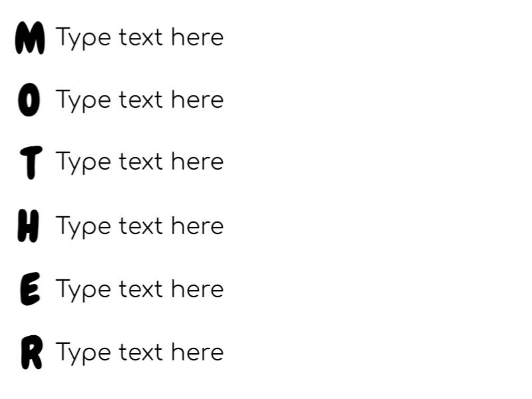Screen dimensions: 532x399
Task: Click the word "here" in the E row
Action: click(x=197, y=289)
